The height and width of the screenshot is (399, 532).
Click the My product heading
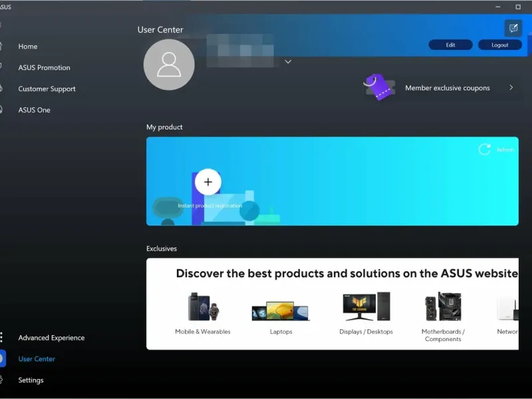tap(164, 127)
